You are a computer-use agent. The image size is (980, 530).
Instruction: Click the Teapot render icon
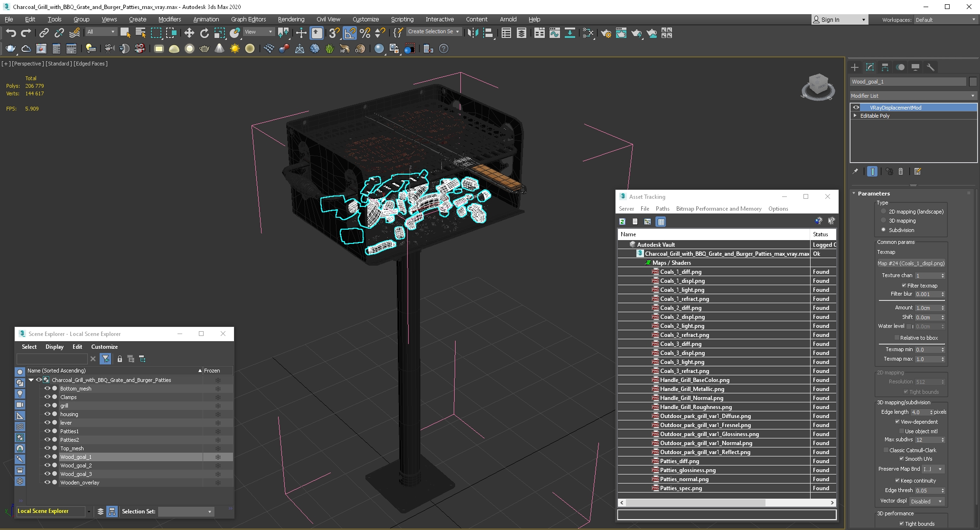pos(10,48)
